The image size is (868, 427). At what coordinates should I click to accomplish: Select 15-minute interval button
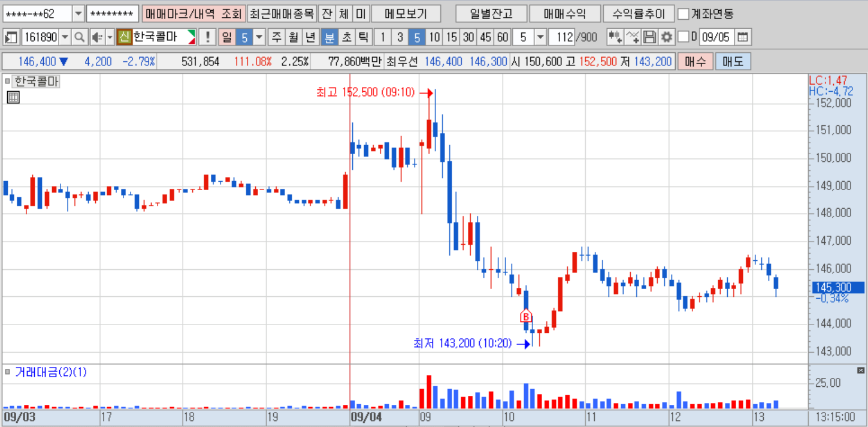(452, 37)
